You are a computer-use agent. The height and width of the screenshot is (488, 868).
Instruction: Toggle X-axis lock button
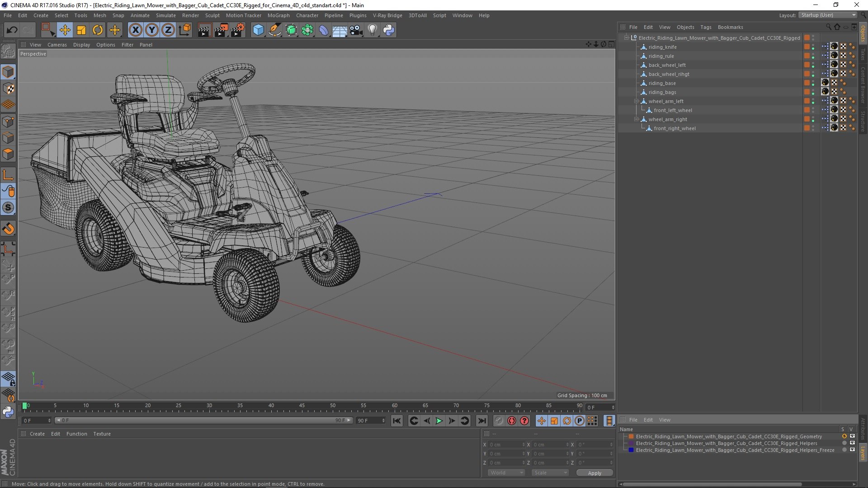(x=135, y=30)
